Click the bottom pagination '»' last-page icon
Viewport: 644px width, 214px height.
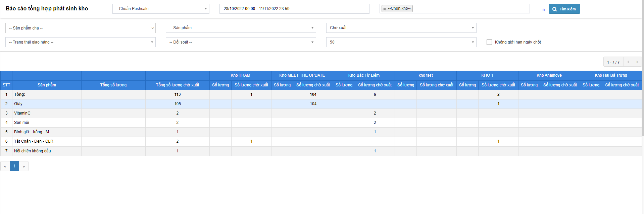click(24, 166)
